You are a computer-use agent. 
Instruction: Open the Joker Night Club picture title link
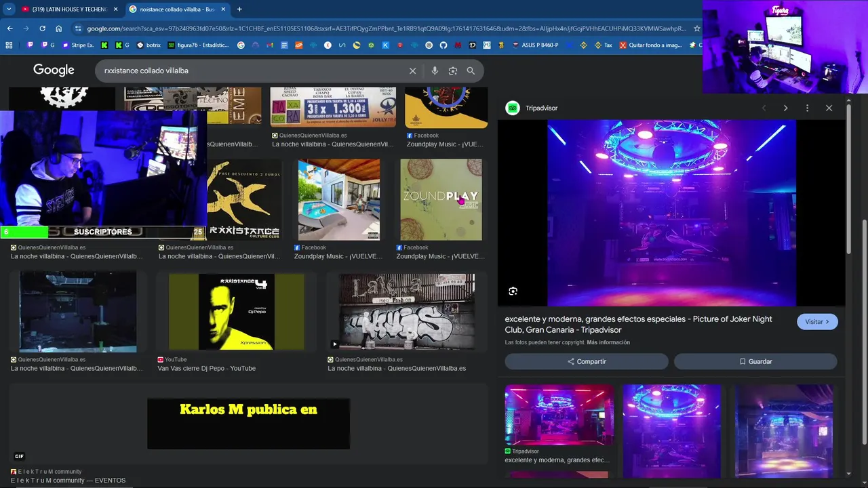tap(638, 325)
